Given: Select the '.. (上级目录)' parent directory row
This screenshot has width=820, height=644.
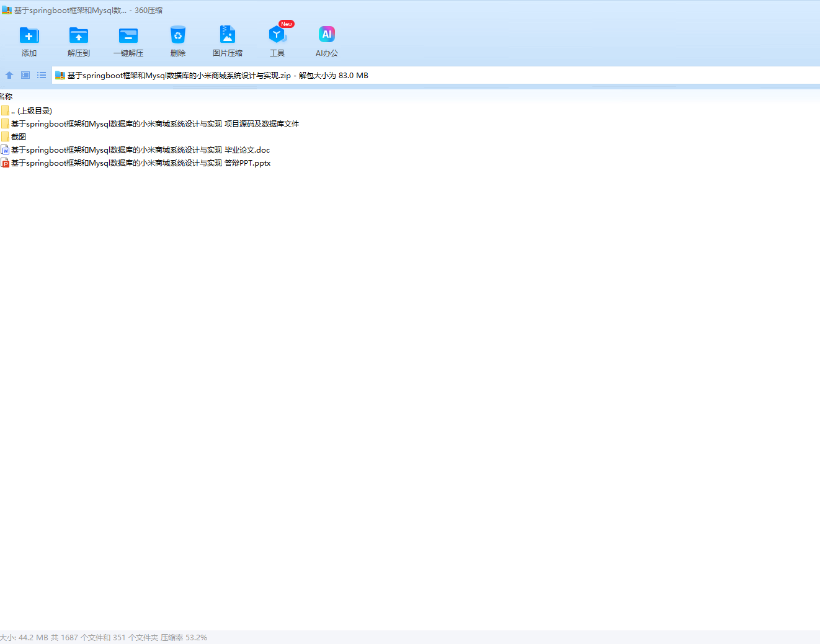Looking at the screenshot, I should coord(27,110).
